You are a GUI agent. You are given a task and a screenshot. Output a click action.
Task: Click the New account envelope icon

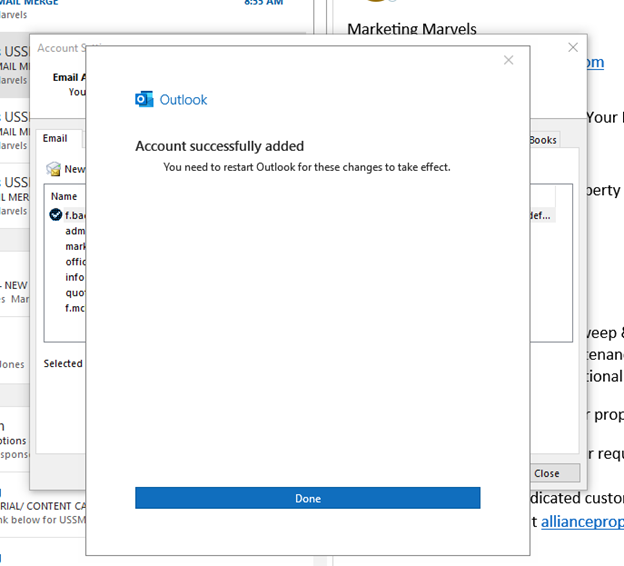(54, 169)
